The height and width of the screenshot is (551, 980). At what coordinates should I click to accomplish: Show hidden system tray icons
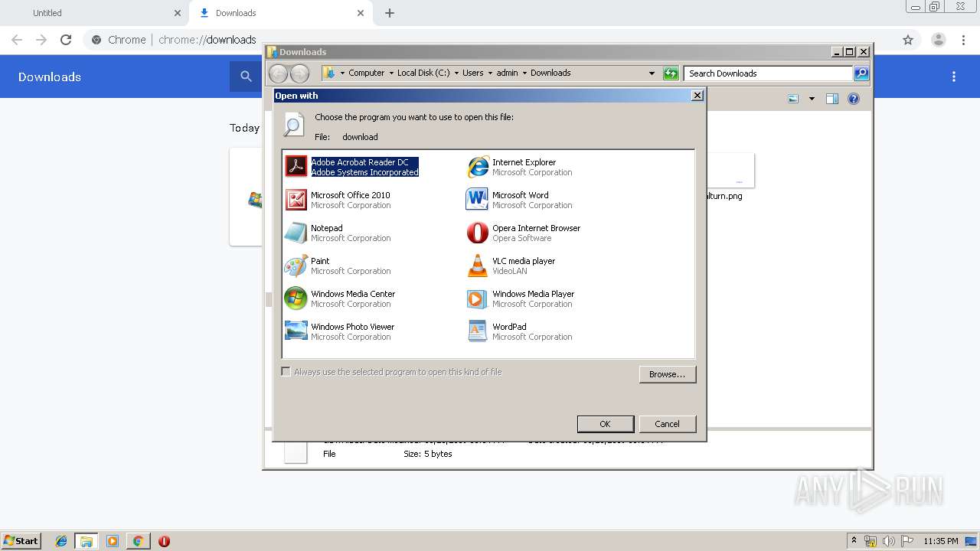pyautogui.click(x=854, y=541)
